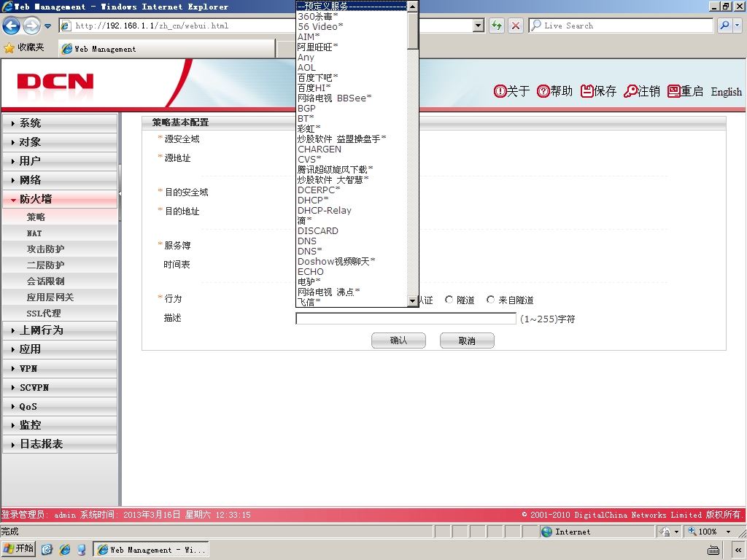Expand the 用户 menu section
Screen dimensions: 747x560
[x=60, y=161]
